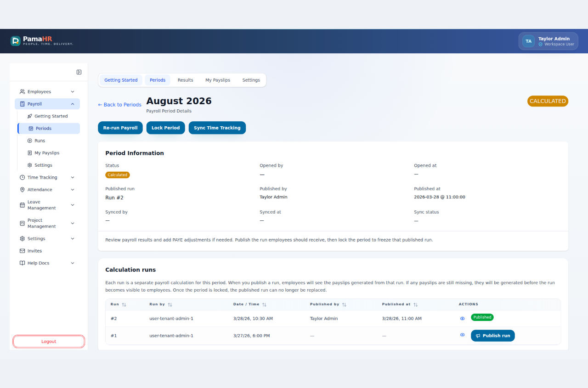
Task: Expand the Time Tracking chevron
Action: click(x=73, y=178)
